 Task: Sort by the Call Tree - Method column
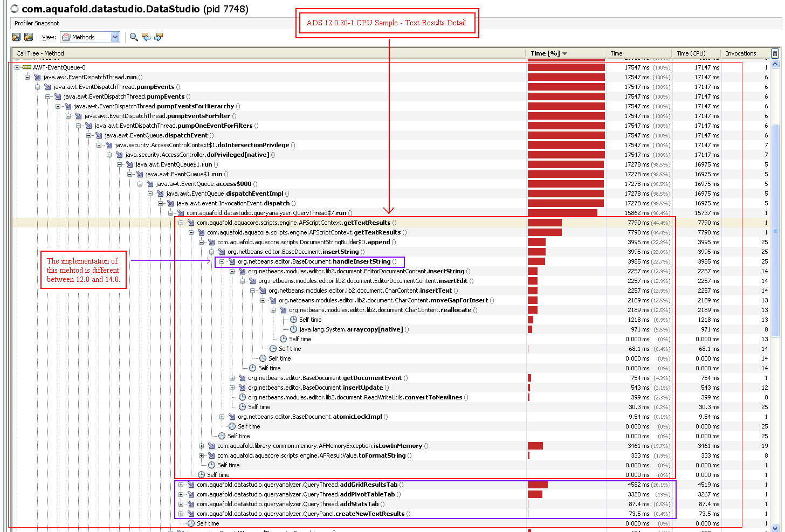pyautogui.click(x=268, y=53)
